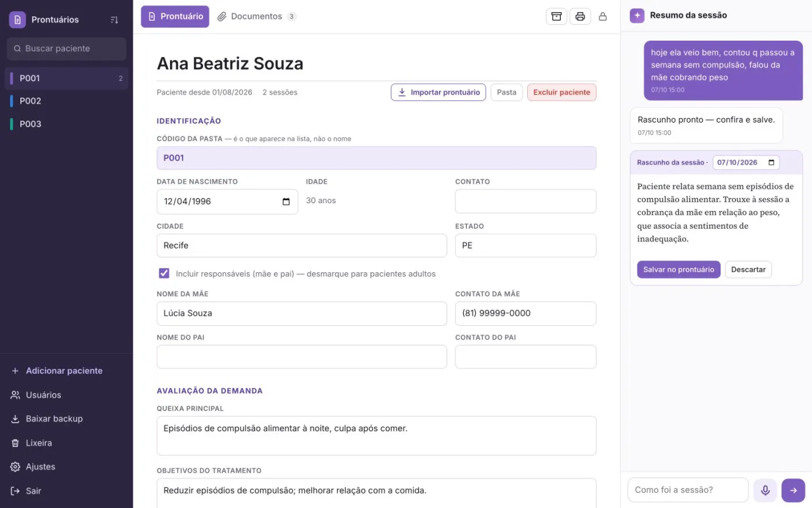Image resolution: width=812 pixels, height=508 pixels.
Task: Select patient P001 in the list
Action: coord(66,78)
